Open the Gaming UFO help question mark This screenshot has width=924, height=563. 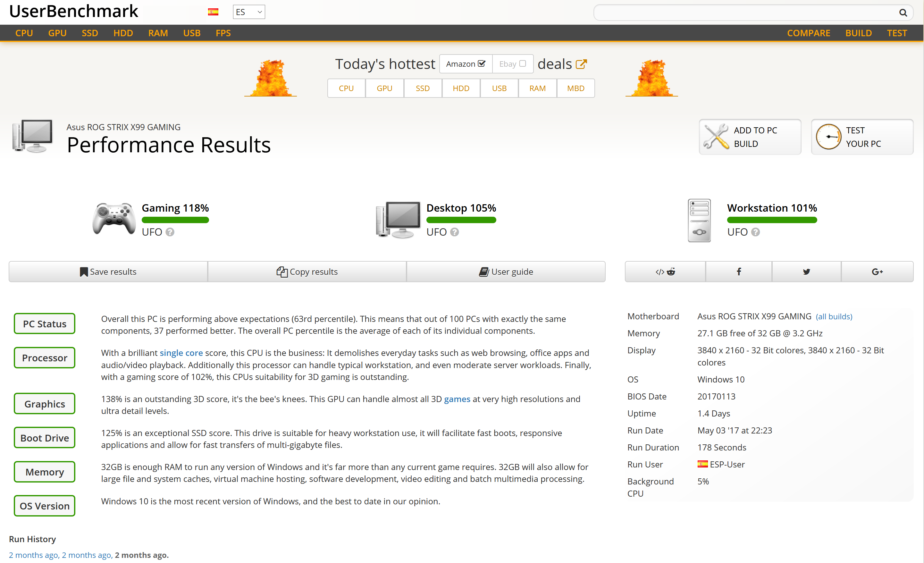(170, 232)
